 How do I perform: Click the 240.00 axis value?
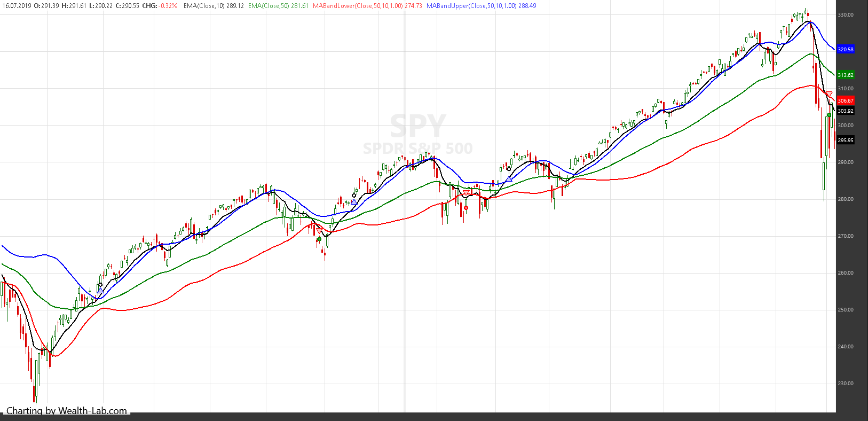pyautogui.click(x=846, y=347)
